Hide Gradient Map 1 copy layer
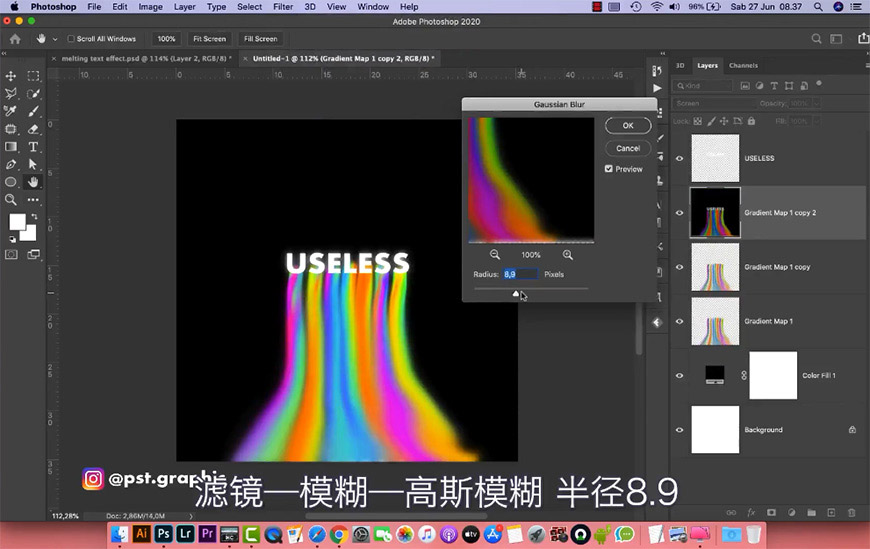Screen dimensions: 870x549 point(680,267)
